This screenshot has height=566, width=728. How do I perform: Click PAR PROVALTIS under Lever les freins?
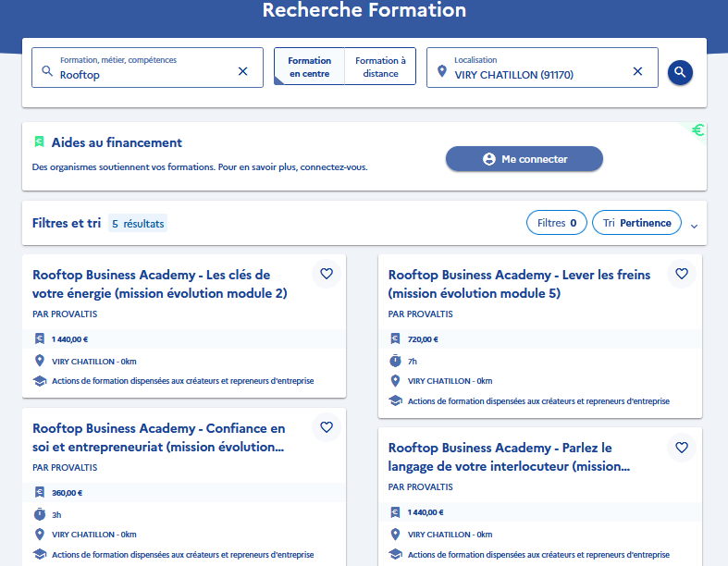pyautogui.click(x=420, y=314)
